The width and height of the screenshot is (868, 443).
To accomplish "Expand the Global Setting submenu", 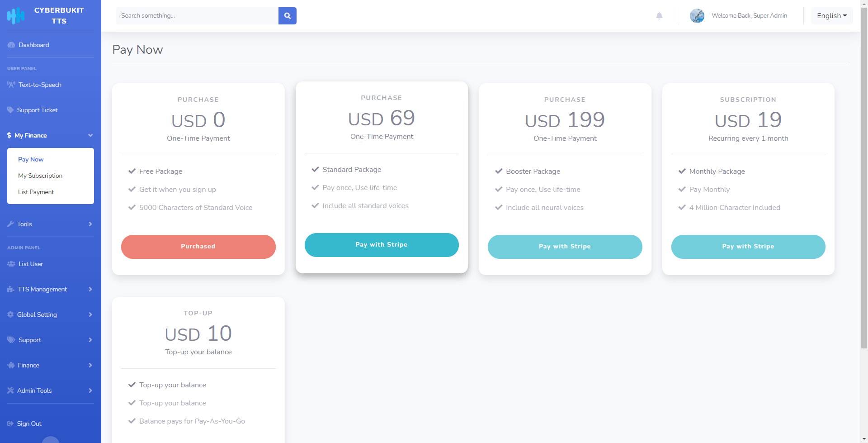I will coord(90,314).
